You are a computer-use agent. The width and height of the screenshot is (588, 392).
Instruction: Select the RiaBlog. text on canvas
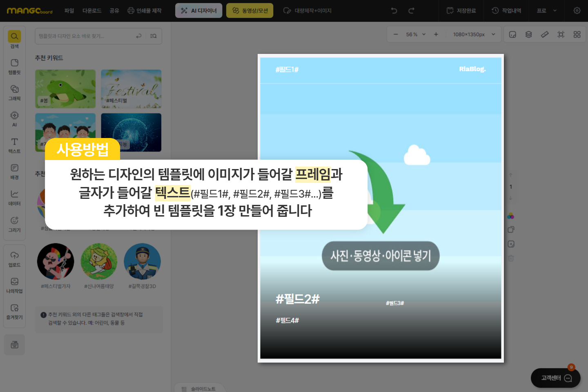tap(472, 69)
